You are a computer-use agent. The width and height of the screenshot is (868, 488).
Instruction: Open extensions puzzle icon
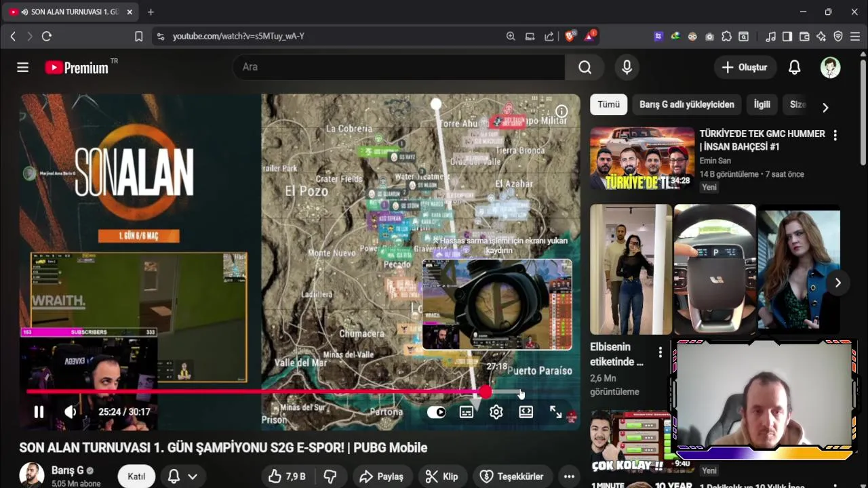pyautogui.click(x=727, y=36)
